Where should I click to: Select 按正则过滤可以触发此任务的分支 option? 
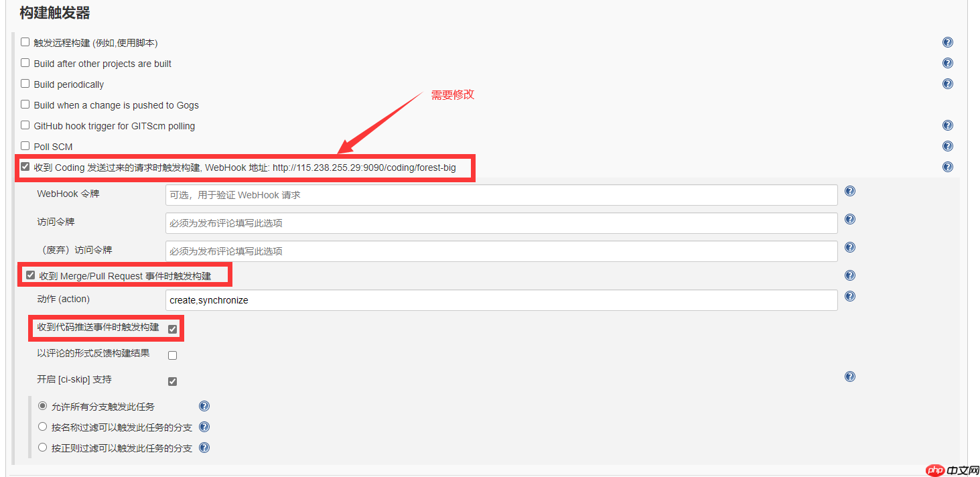[42, 447]
